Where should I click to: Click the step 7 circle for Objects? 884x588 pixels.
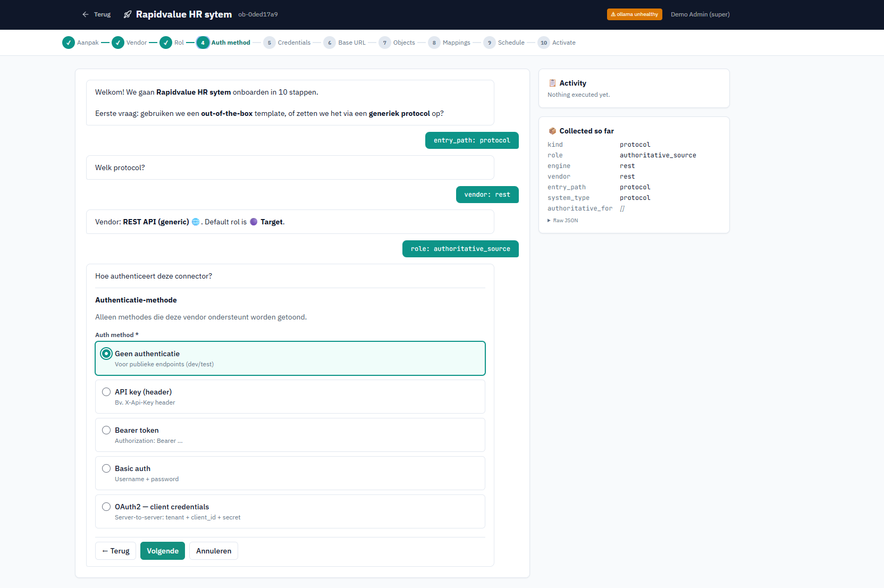[385, 43]
